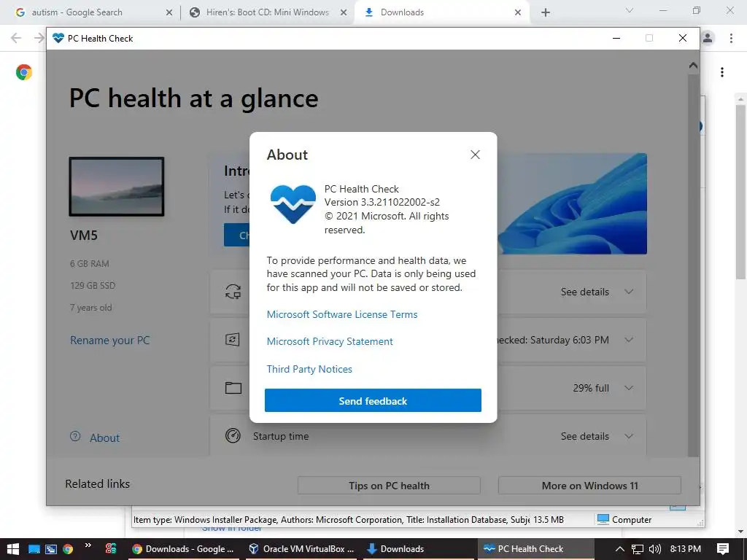Open Microsoft Software License Terms link
The width and height of the screenshot is (747, 560).
click(342, 314)
